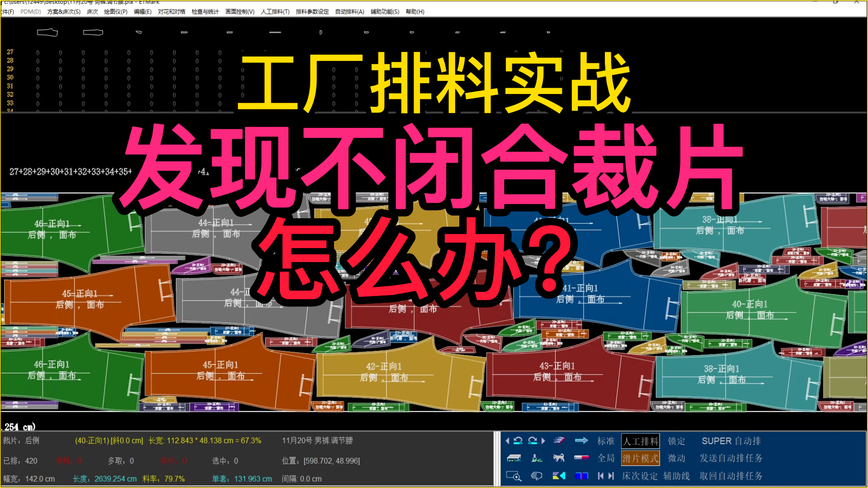Click the 间隔: 0.0 cm status value
868x488 pixels.
coord(302,479)
